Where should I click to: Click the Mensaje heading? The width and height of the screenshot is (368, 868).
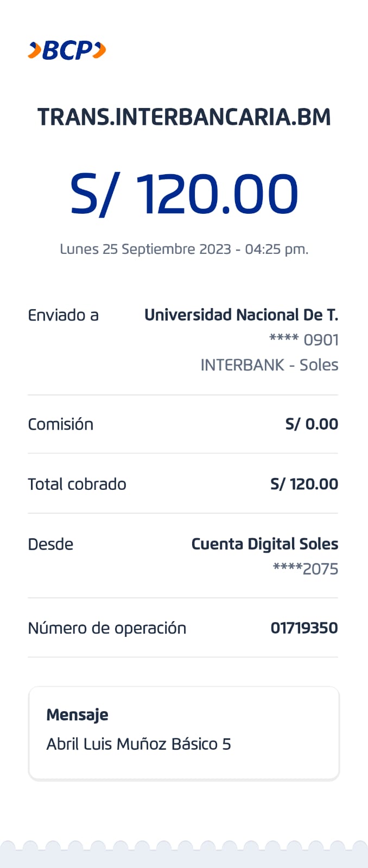[x=77, y=715]
